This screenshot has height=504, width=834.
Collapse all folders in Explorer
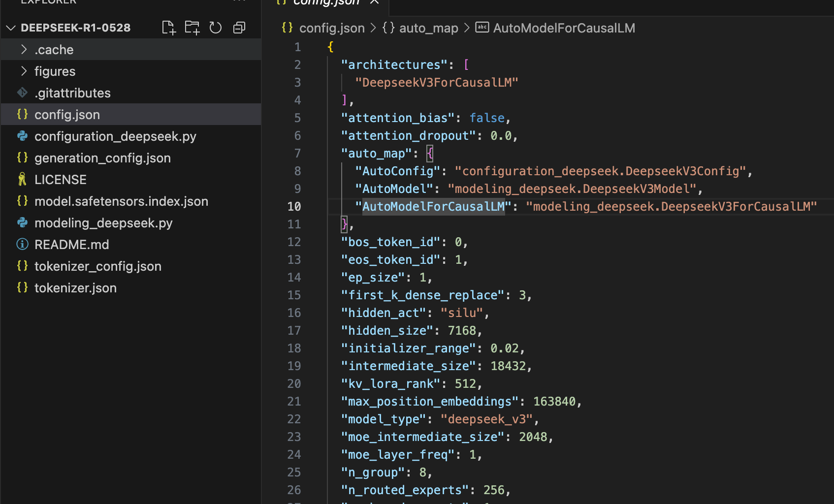point(239,28)
